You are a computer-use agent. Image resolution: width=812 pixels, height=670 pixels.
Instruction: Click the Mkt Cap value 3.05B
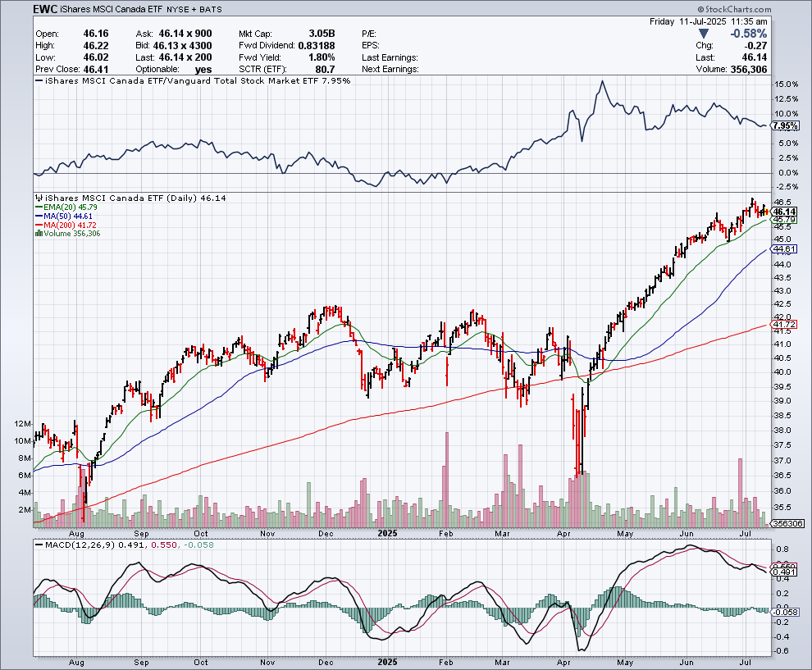coord(322,34)
